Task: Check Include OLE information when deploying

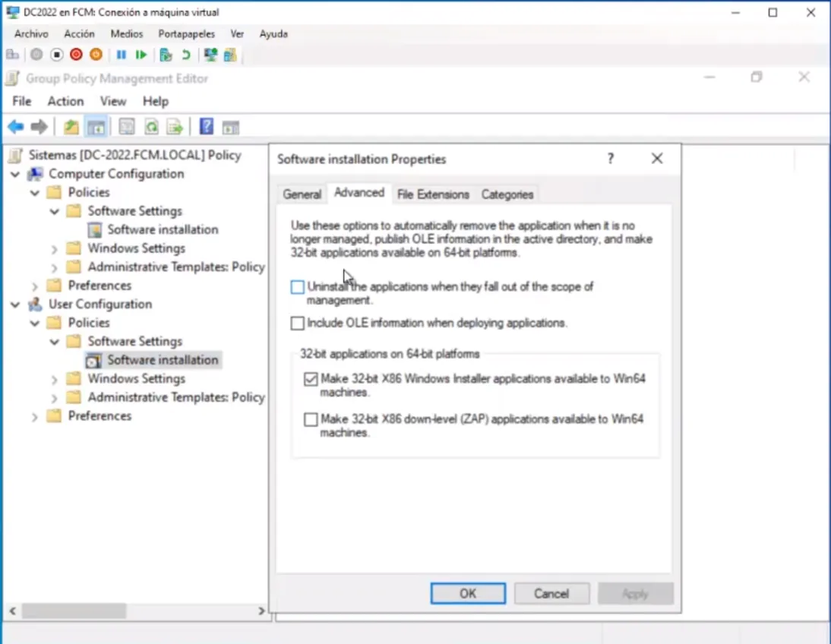Action: (298, 324)
